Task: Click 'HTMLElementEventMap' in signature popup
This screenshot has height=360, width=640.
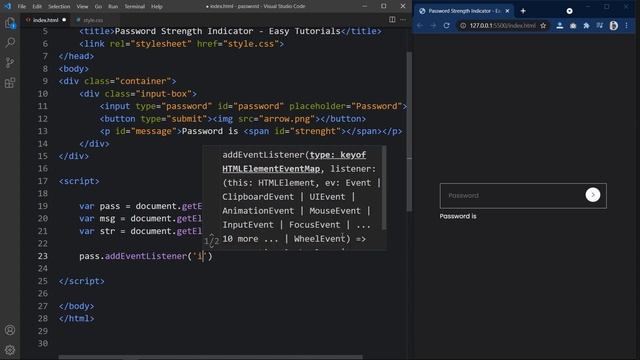Action: click(271, 169)
